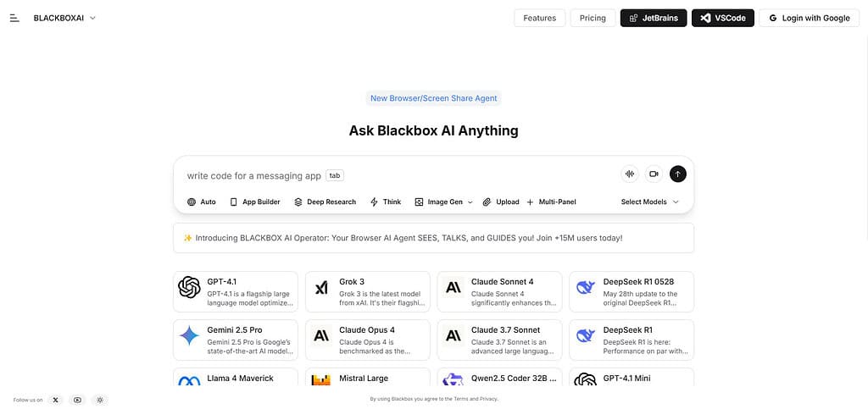Viewport: 868px width, 409px height.
Task: Expand the BLACKBOXAI dropdown chevron
Action: [x=93, y=18]
